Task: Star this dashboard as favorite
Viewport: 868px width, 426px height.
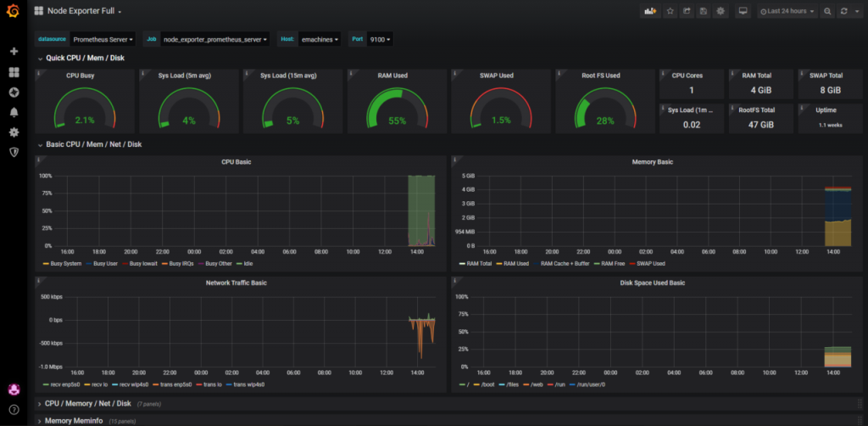Action: tap(670, 12)
